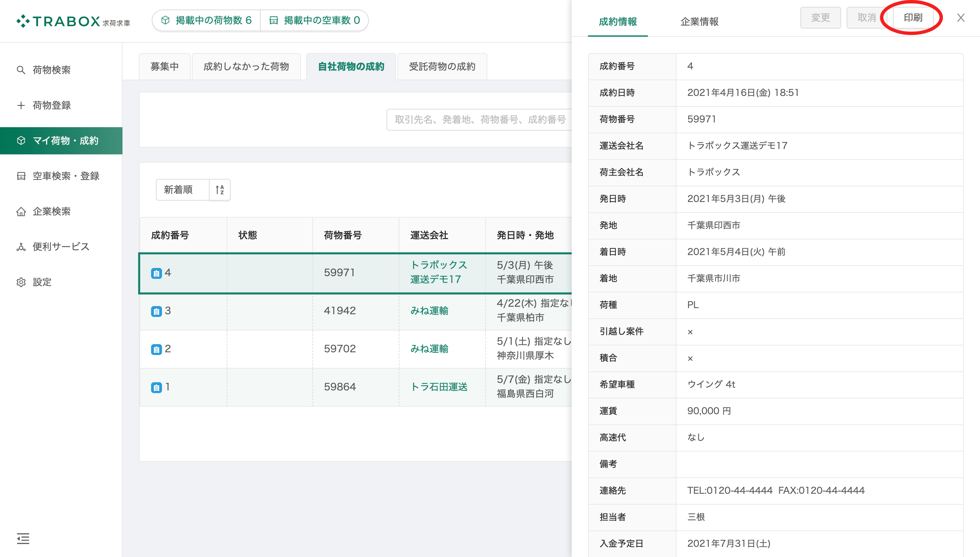Image resolution: width=980 pixels, height=557 pixels.
Task: Select マイ荷物・成約 in the sidebar
Action: [61, 141]
